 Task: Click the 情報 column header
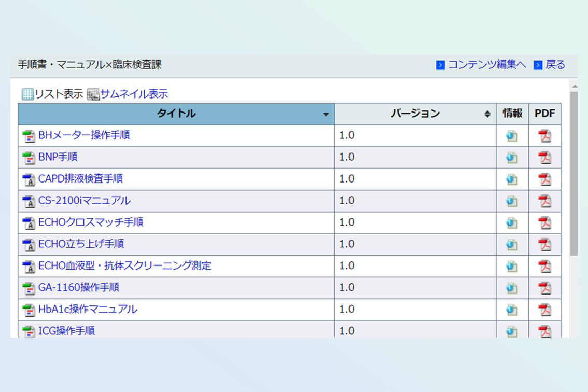(x=512, y=114)
